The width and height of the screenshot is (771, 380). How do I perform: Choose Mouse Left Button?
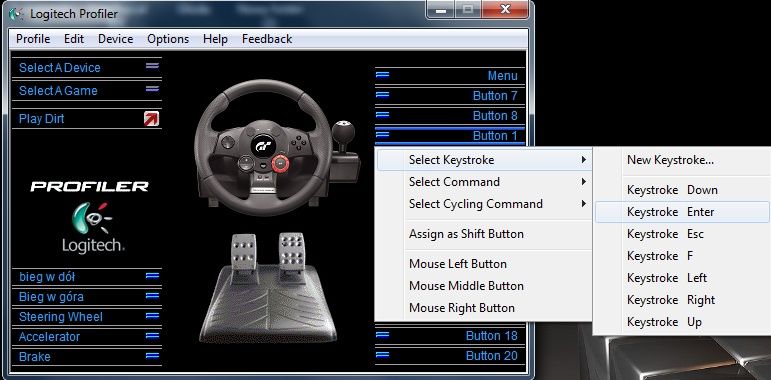pos(484,264)
